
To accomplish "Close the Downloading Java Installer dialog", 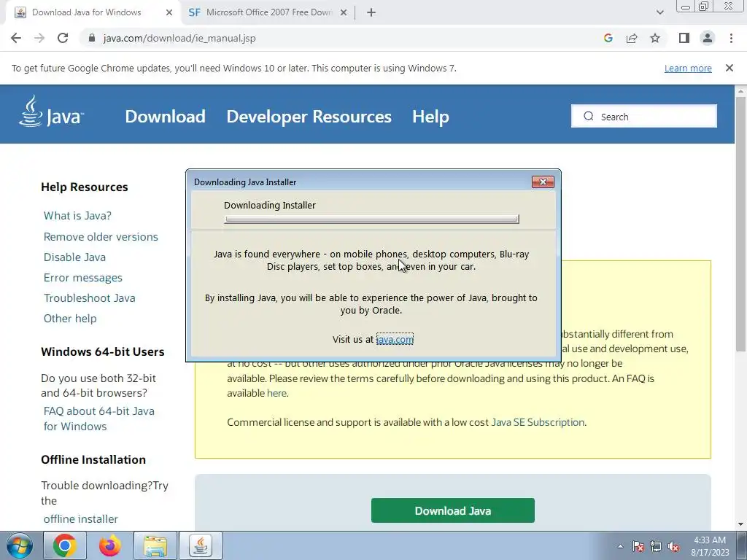I will coord(543,182).
